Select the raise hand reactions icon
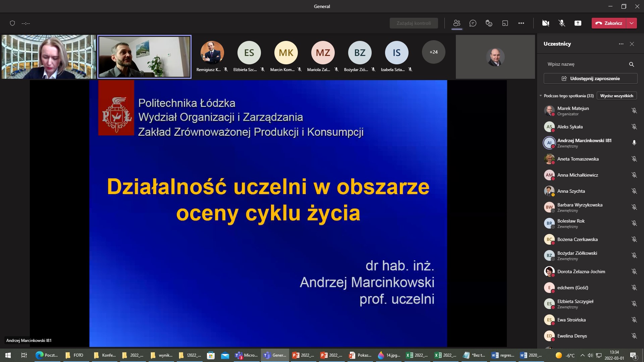This screenshot has height=362, width=644. click(x=488, y=23)
